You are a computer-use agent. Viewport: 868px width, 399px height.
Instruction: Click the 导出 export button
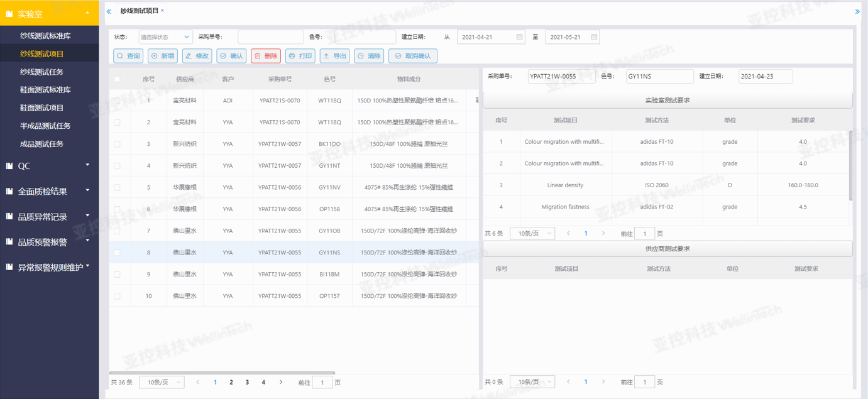(x=334, y=56)
